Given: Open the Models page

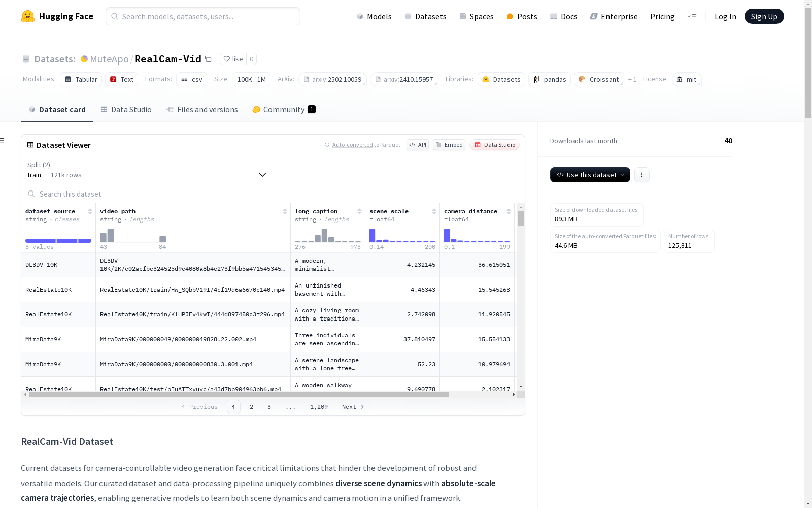Looking at the screenshot, I should pos(374,16).
